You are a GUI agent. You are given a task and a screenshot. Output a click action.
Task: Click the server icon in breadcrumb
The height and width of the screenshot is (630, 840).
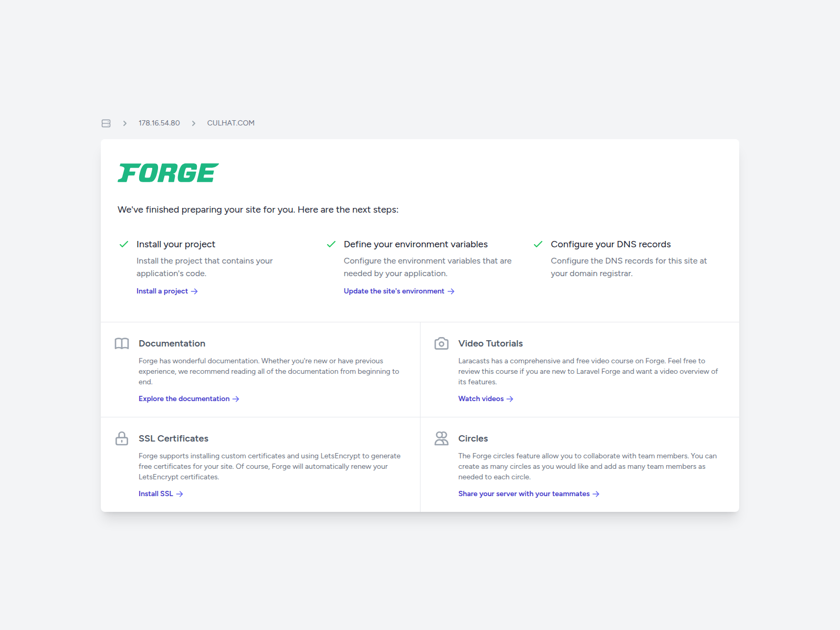coord(106,123)
